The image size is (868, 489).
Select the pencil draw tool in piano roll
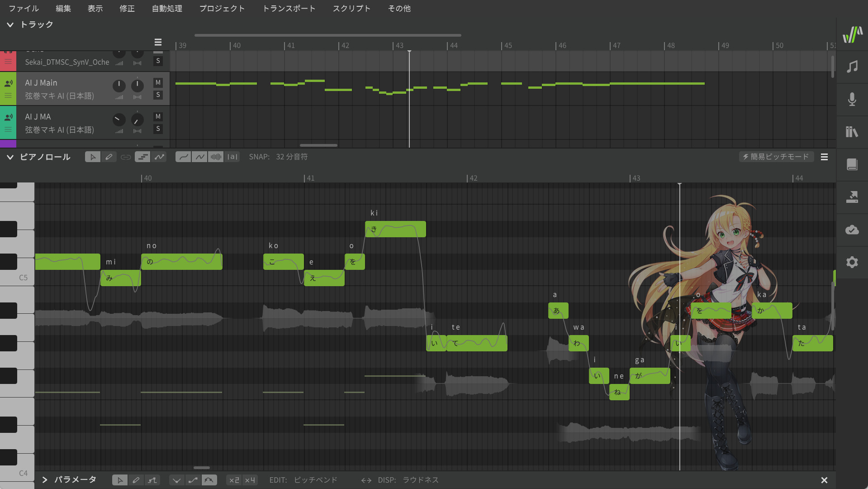coord(109,157)
